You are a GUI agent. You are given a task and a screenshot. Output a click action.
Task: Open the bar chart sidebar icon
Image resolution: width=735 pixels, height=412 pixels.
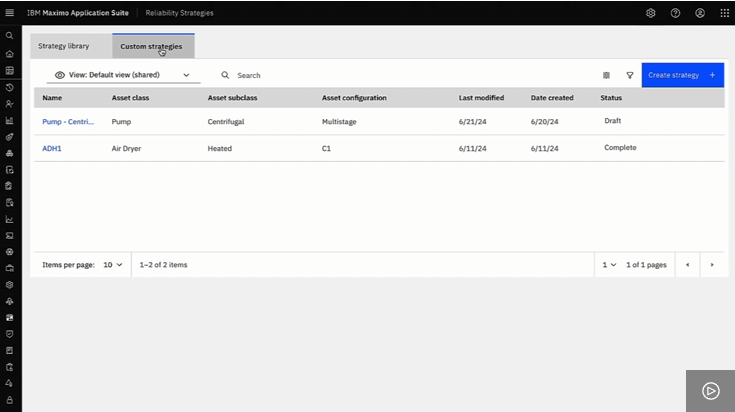click(9, 120)
